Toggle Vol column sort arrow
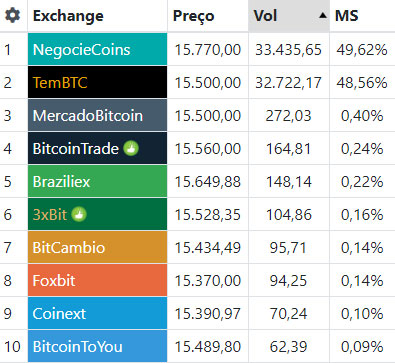Viewport: 395px width, 363px height. [x=322, y=15]
